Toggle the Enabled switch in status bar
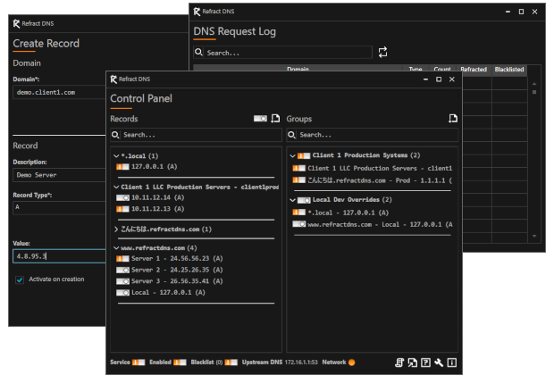The width and height of the screenshot is (554, 392). click(x=180, y=363)
